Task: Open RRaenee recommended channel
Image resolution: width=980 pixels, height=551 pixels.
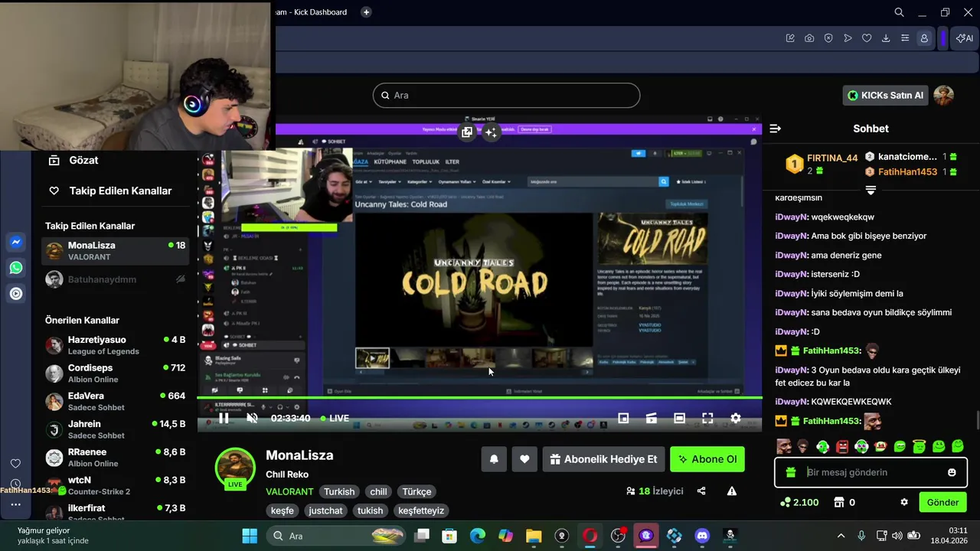Action: tap(116, 458)
